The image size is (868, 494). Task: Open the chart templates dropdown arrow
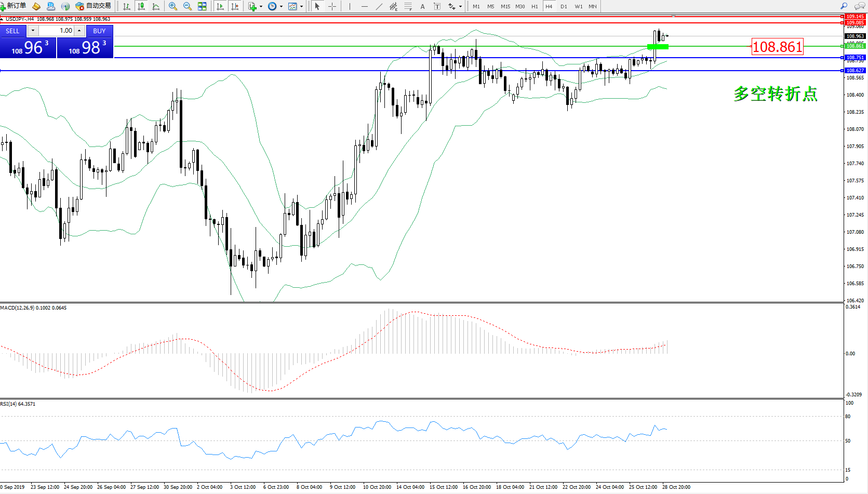[x=301, y=7]
